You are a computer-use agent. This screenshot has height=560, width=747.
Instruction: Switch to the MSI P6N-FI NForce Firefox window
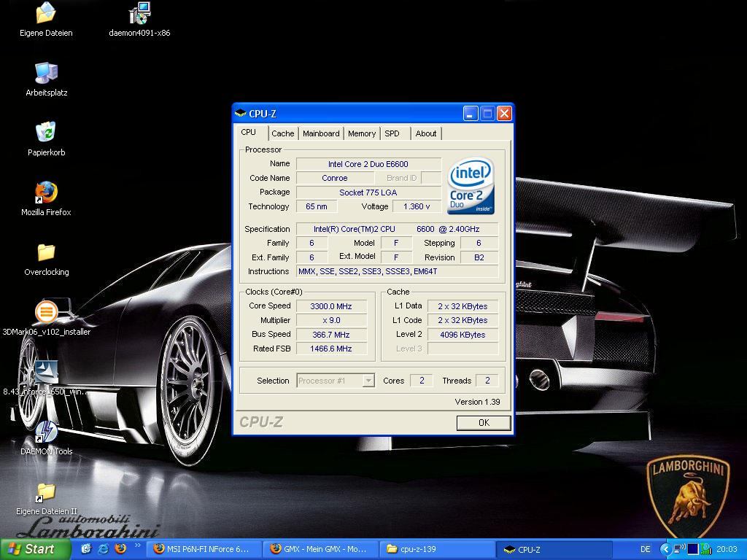(203, 549)
